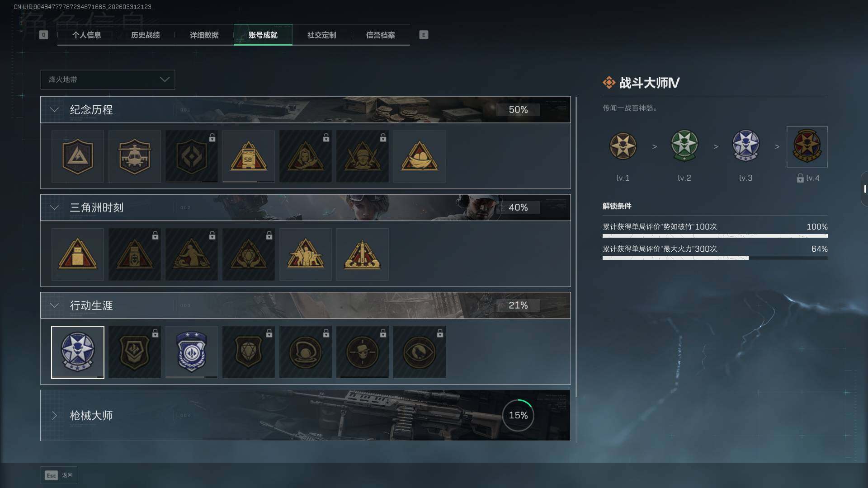The width and height of the screenshot is (868, 488).
Task: Select the rocket triangle badge in 三角洲时刻
Action: pos(362,254)
